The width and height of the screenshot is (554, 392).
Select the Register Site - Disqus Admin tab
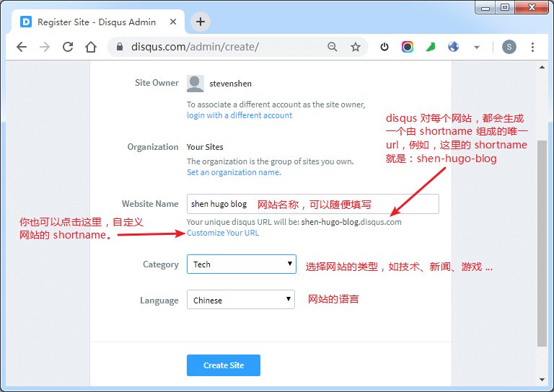point(98,22)
